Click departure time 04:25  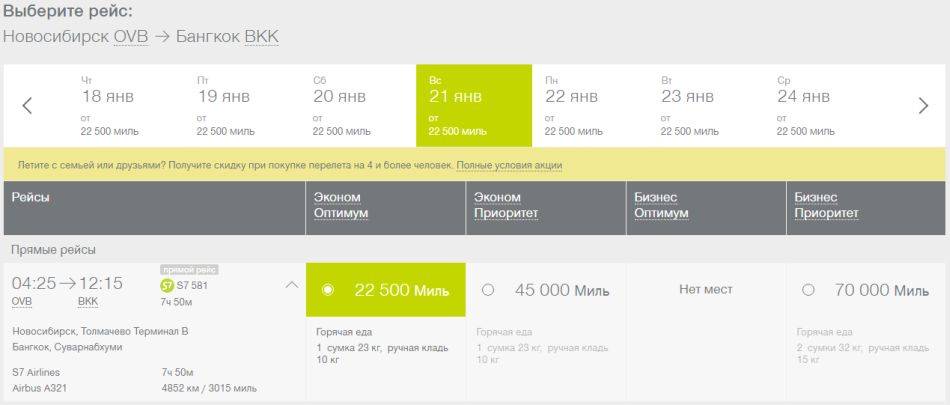point(34,283)
